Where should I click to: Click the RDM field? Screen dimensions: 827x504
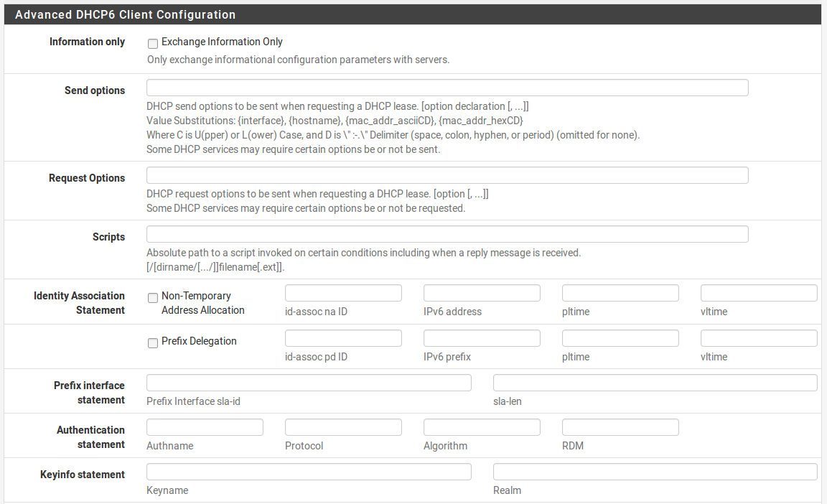[620, 427]
